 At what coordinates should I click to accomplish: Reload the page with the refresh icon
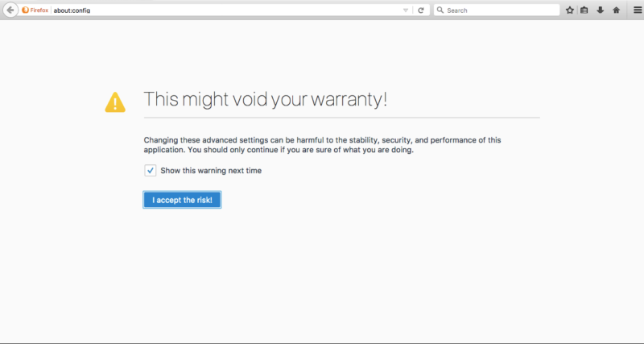(421, 10)
